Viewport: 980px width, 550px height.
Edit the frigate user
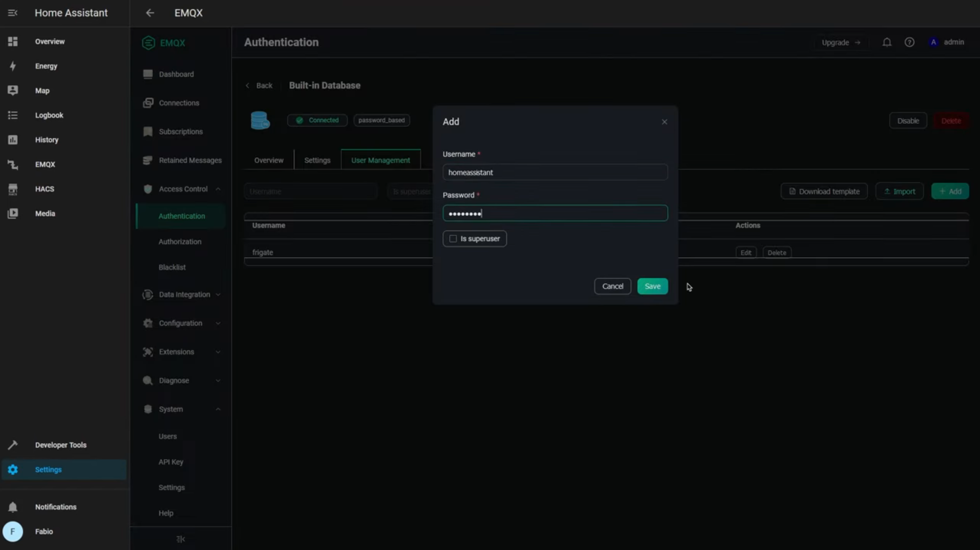click(x=745, y=252)
